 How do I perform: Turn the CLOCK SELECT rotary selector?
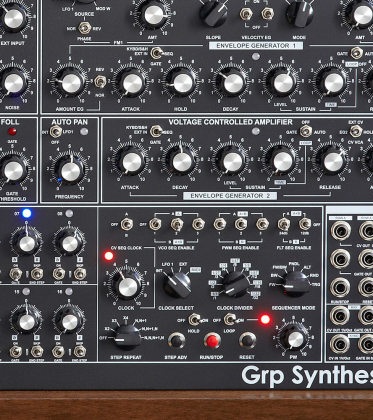click(177, 284)
